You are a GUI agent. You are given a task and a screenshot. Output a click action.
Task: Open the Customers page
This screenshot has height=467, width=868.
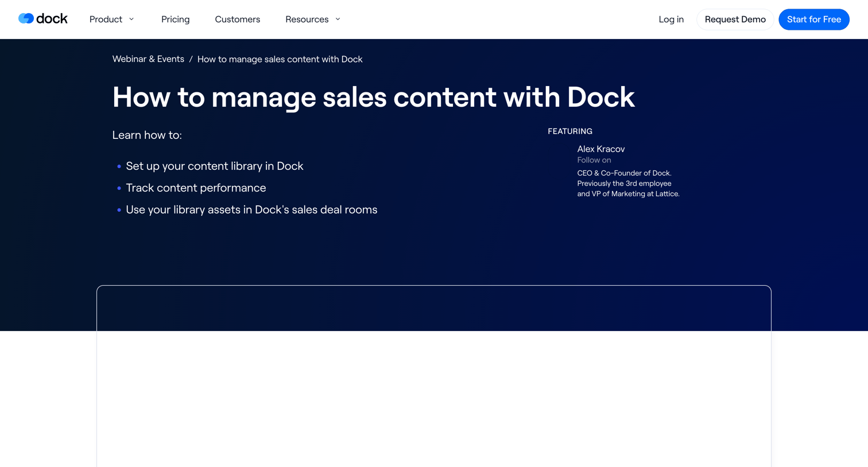[x=237, y=19]
